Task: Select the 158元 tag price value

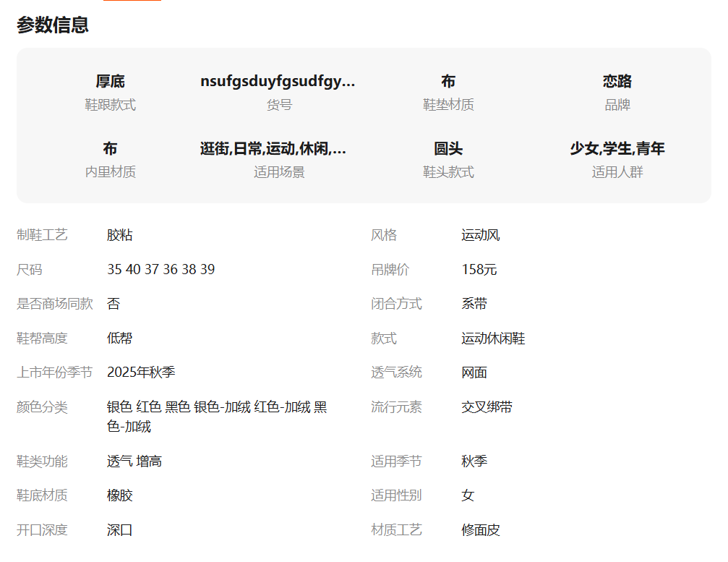Action: pos(479,269)
